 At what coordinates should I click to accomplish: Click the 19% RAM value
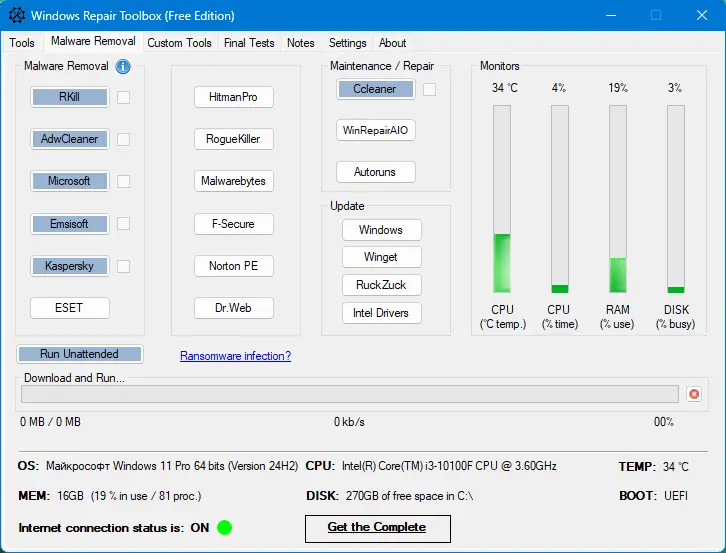(x=618, y=88)
